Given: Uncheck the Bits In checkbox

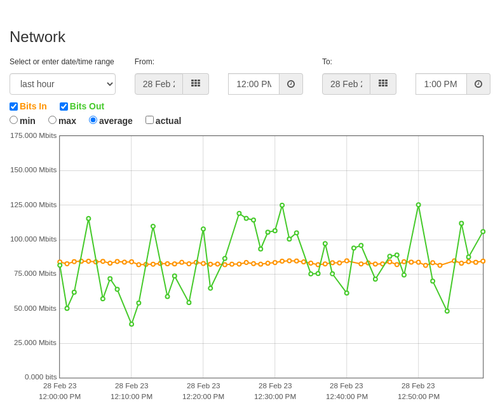Looking at the screenshot, I should pos(14,106).
